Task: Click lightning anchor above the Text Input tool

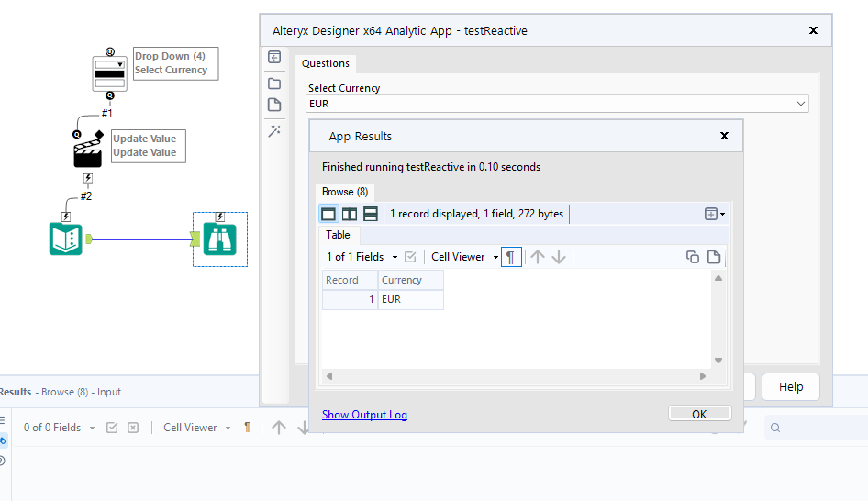Action: [x=66, y=217]
